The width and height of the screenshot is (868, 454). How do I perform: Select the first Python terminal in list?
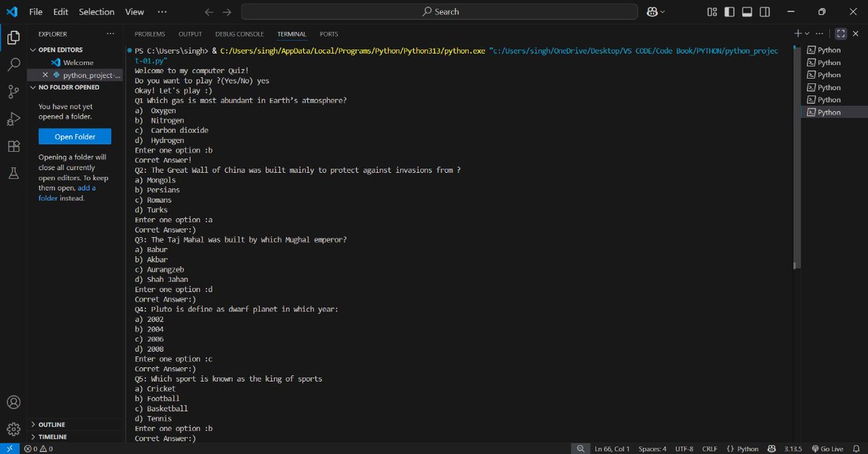tap(829, 51)
